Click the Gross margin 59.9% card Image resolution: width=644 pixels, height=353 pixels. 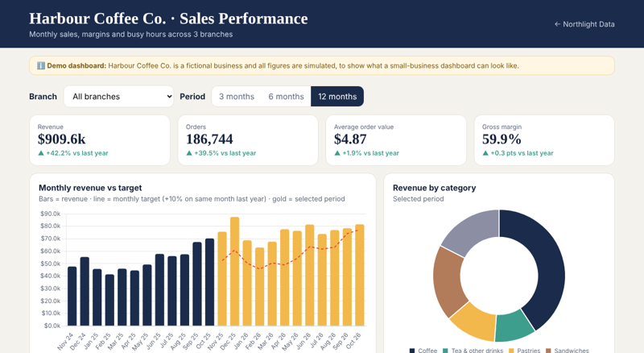click(544, 140)
